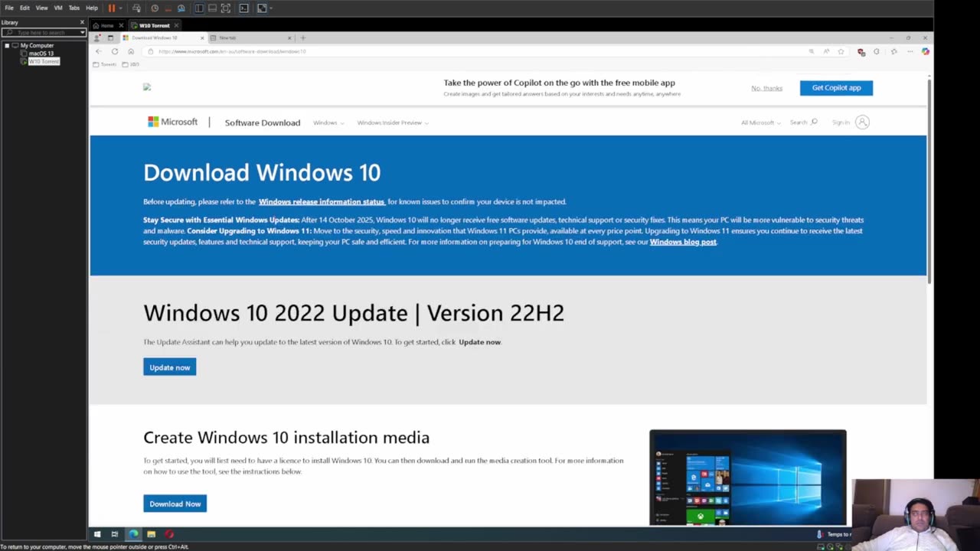980x551 pixels.
Task: Open the VMware Tabs menu
Action: [x=74, y=8]
